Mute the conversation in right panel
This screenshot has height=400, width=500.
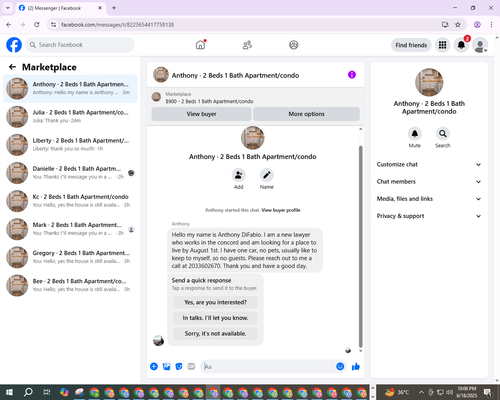pyautogui.click(x=415, y=134)
